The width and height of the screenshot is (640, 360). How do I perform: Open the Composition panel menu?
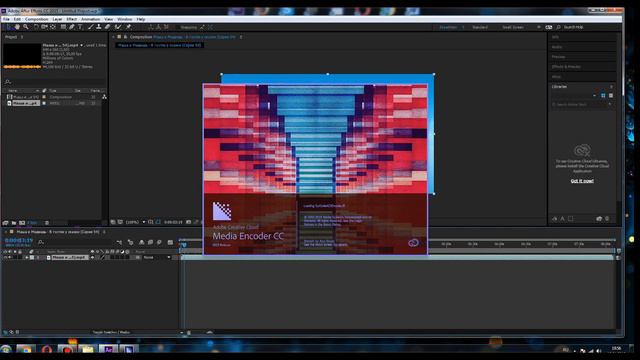241,37
